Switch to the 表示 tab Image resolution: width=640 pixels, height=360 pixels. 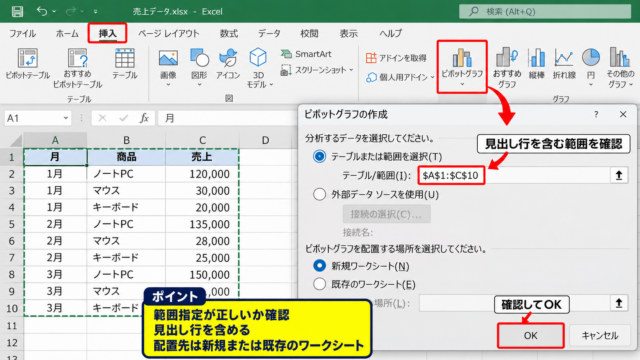(x=349, y=33)
